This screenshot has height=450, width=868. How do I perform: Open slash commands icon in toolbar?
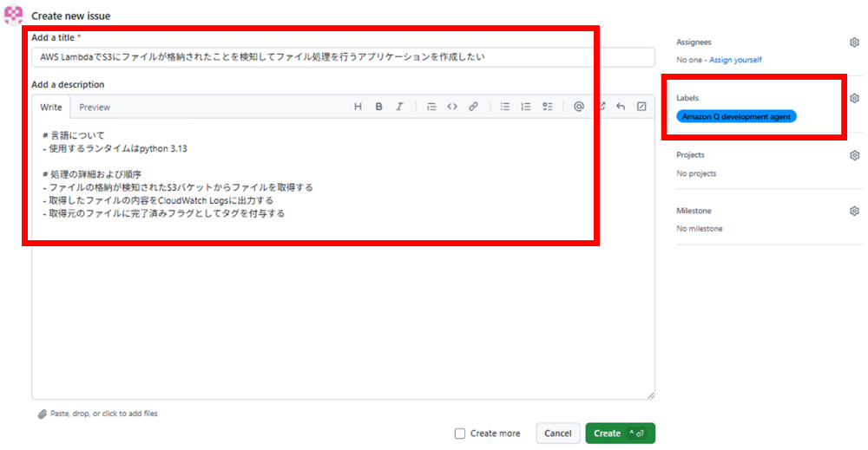pyautogui.click(x=641, y=107)
